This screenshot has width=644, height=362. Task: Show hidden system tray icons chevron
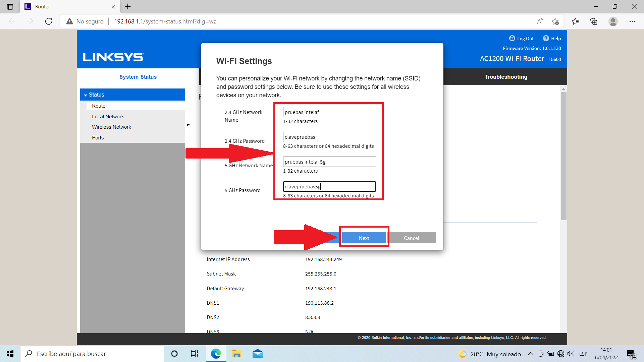point(530,354)
